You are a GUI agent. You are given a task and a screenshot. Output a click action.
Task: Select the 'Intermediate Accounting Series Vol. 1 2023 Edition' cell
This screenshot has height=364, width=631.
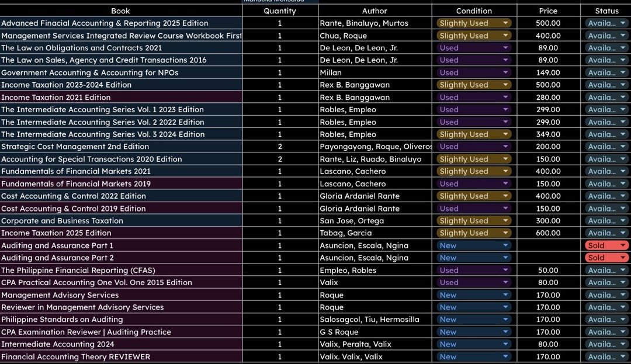[121, 109]
